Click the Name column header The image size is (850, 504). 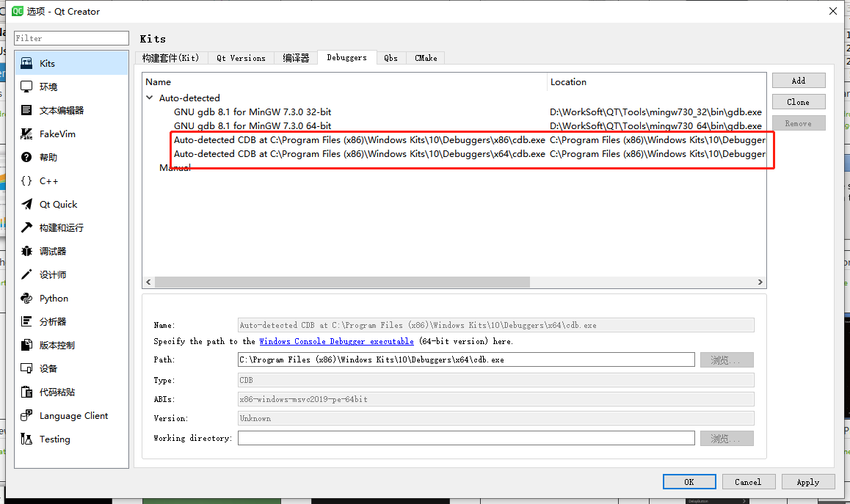pyautogui.click(x=345, y=82)
